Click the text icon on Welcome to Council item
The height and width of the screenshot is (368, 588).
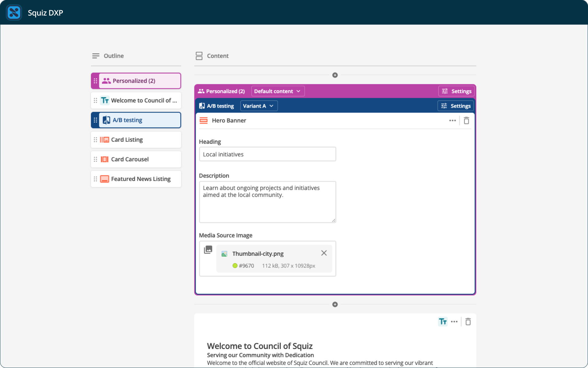click(x=105, y=100)
